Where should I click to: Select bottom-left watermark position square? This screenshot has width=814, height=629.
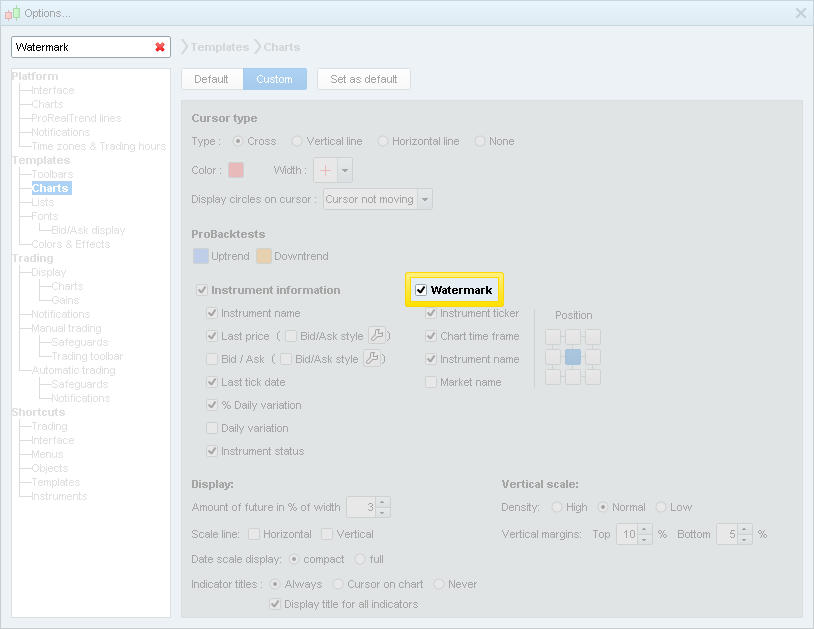click(x=553, y=377)
